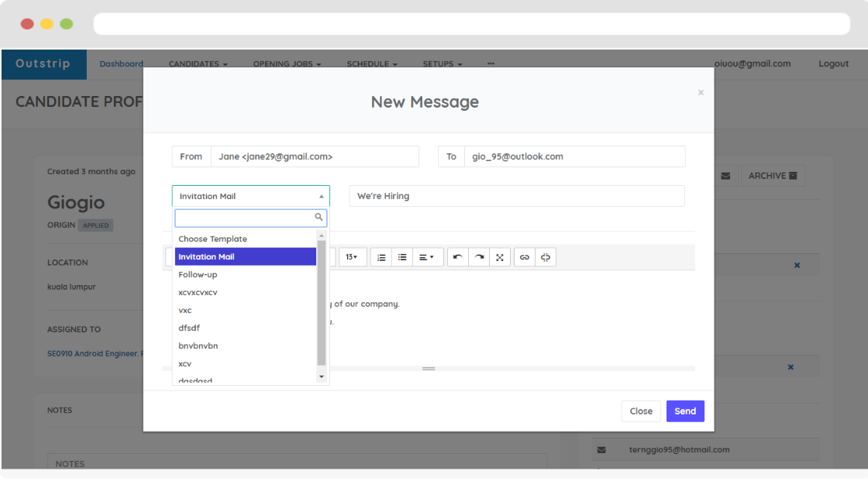This screenshot has width=868, height=488.
Task: Click the envelope icon next to ternggio95@hotmail.com
Action: (x=601, y=450)
